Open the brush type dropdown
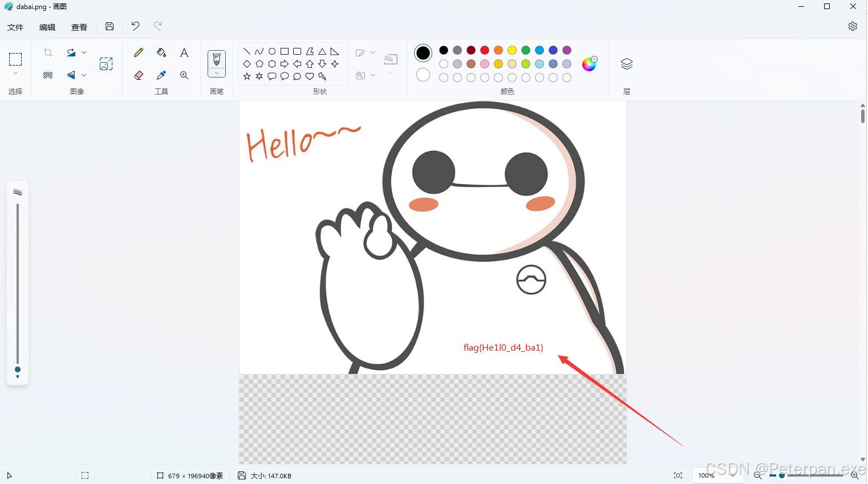868x484 pixels. click(217, 73)
